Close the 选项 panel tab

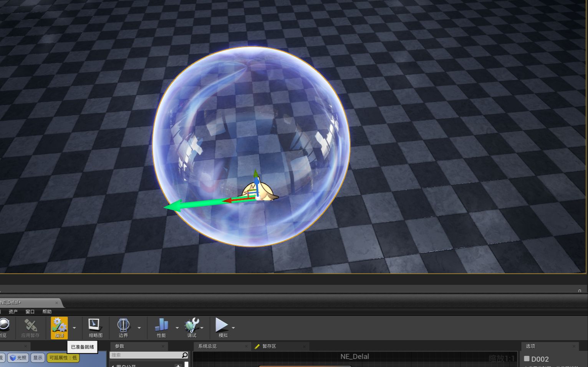pyautogui.click(x=574, y=346)
